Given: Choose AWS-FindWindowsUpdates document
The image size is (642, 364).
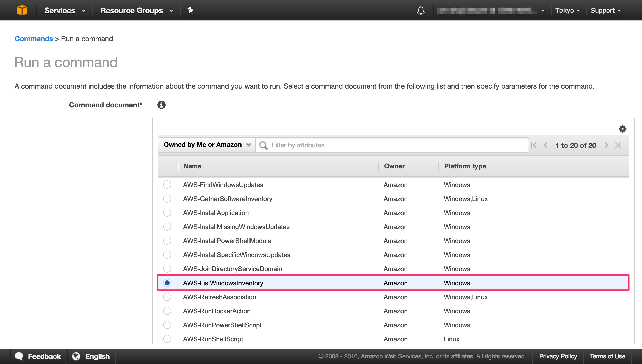Looking at the screenshot, I should pos(167,185).
